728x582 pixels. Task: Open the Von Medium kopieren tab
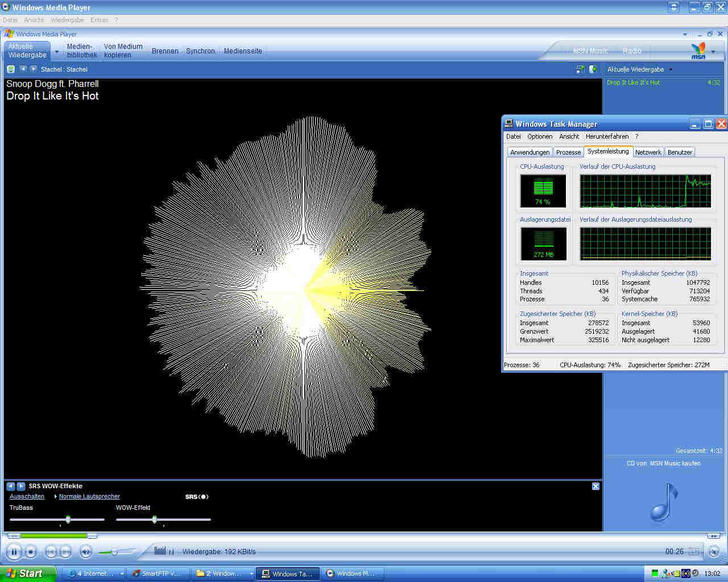point(123,51)
